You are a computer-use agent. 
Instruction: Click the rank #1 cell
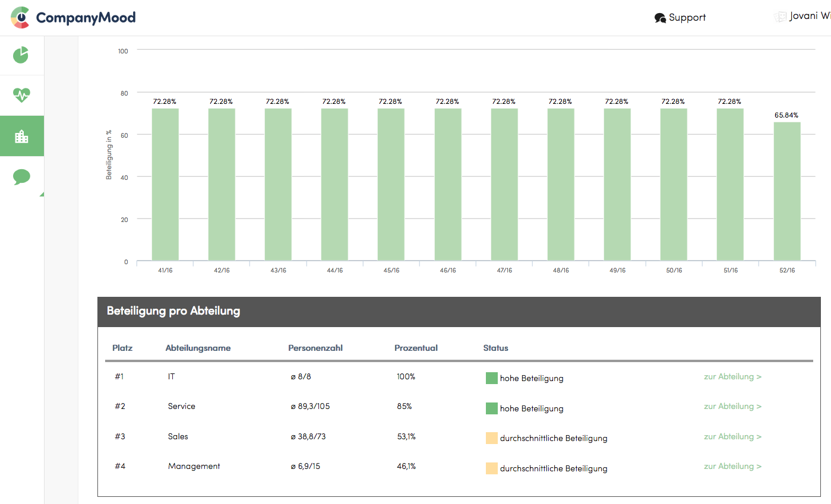120,376
